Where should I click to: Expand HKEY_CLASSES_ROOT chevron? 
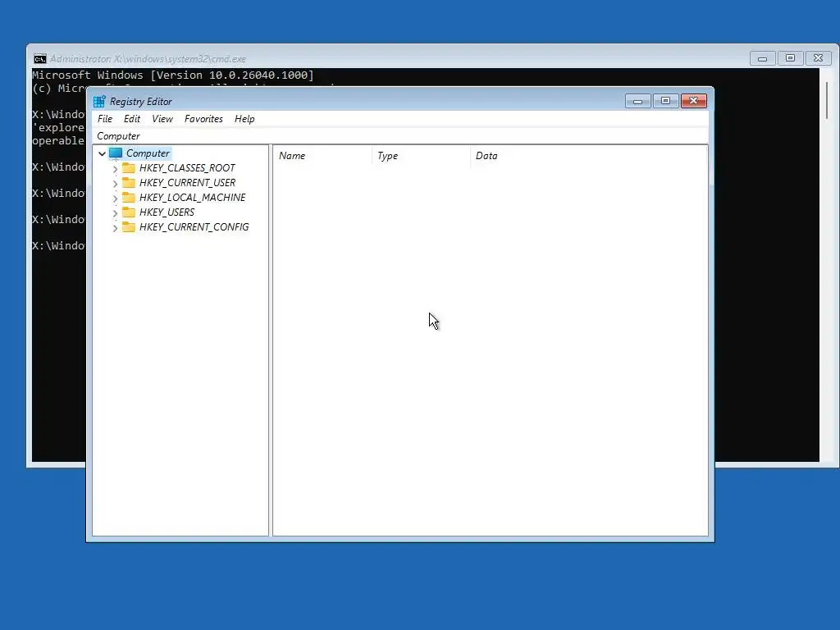click(x=115, y=169)
